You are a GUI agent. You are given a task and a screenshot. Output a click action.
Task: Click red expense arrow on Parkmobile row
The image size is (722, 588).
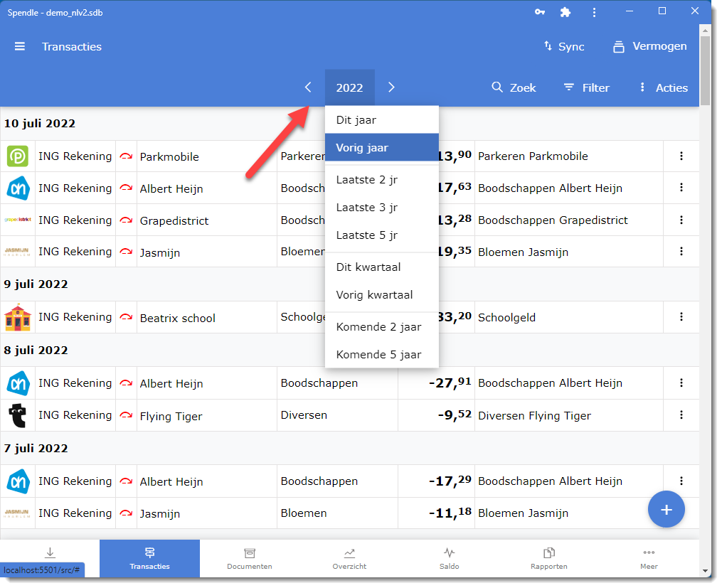(x=126, y=156)
